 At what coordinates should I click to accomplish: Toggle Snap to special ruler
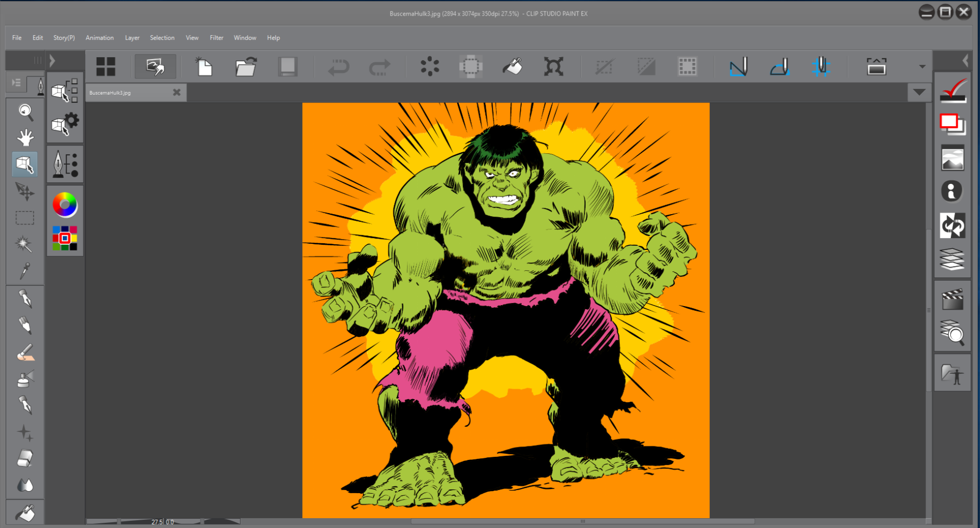point(779,67)
